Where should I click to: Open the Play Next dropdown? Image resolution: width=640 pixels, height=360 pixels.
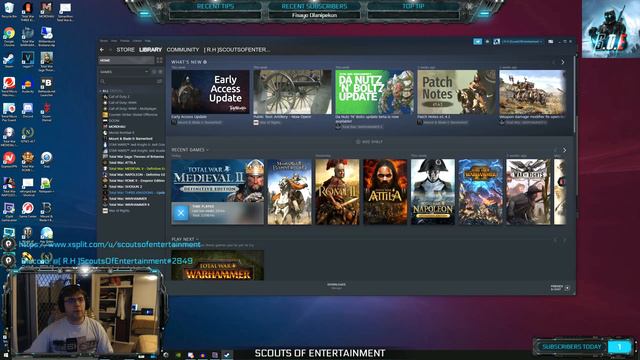(185, 239)
